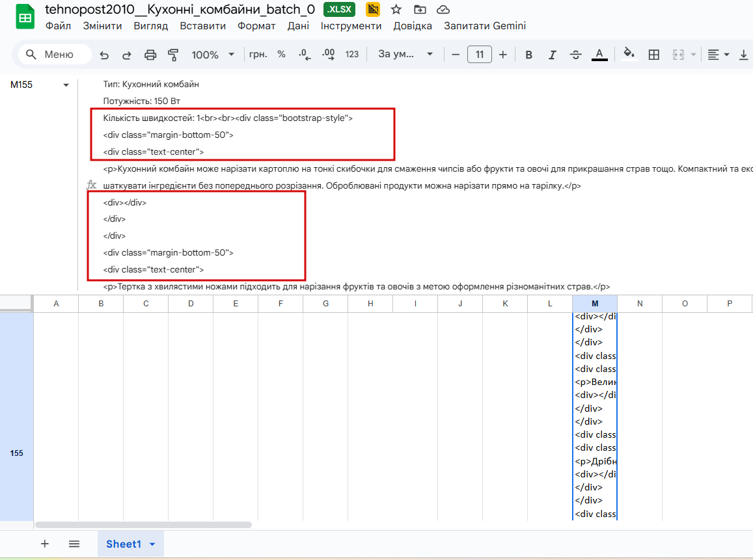Image resolution: width=753 pixels, height=560 pixels.
Task: Open the Google Sheets home icon
Action: (x=25, y=18)
